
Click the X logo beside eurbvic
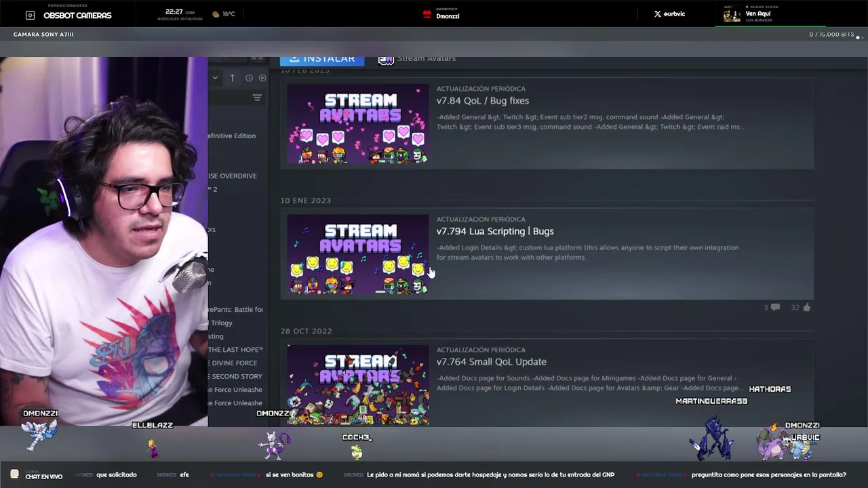click(657, 14)
